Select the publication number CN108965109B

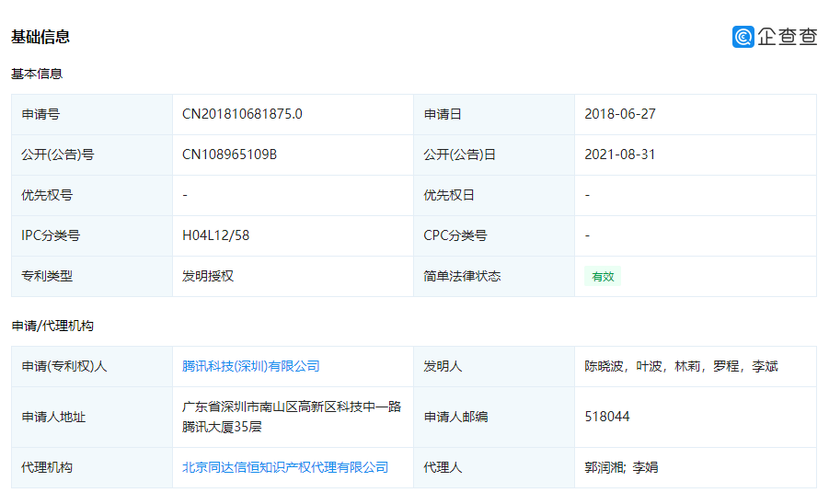(229, 155)
